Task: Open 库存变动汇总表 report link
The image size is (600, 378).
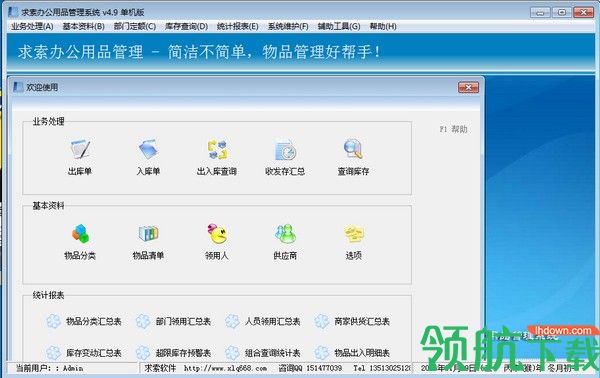Action: point(94,353)
